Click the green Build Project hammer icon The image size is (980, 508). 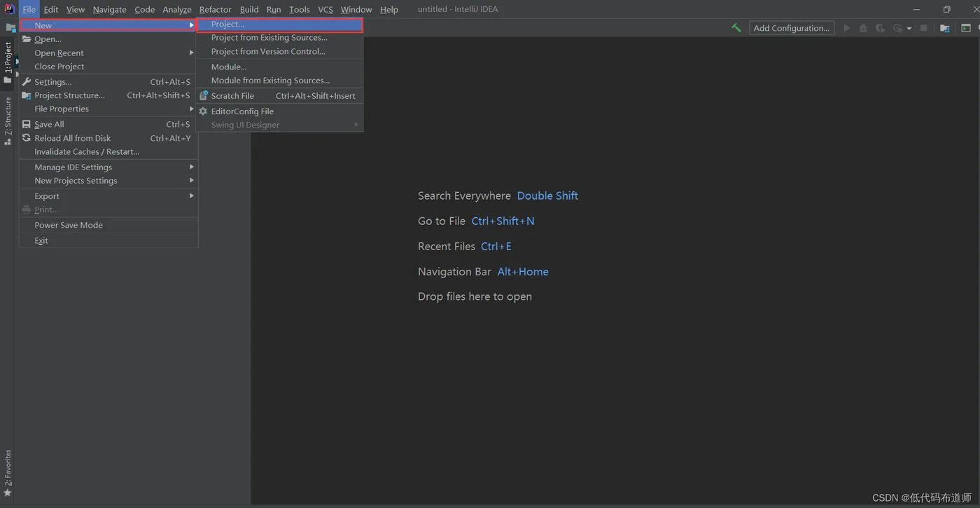pos(736,28)
